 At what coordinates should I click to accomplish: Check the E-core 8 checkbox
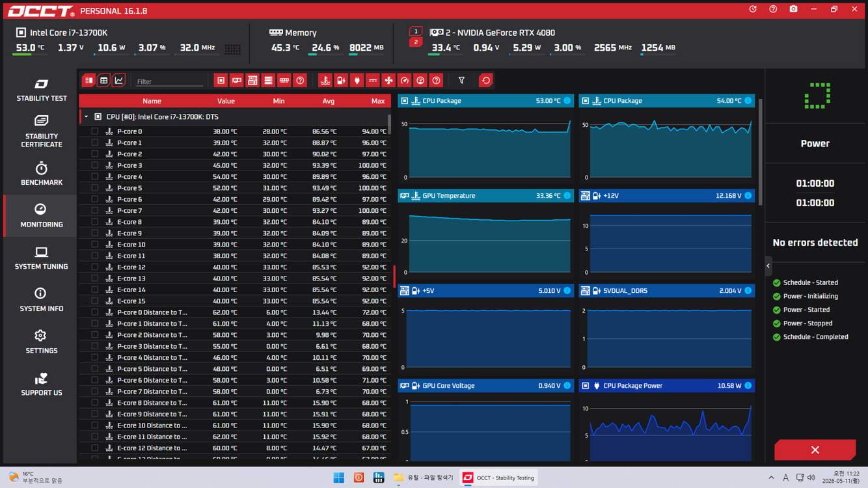tap(95, 222)
